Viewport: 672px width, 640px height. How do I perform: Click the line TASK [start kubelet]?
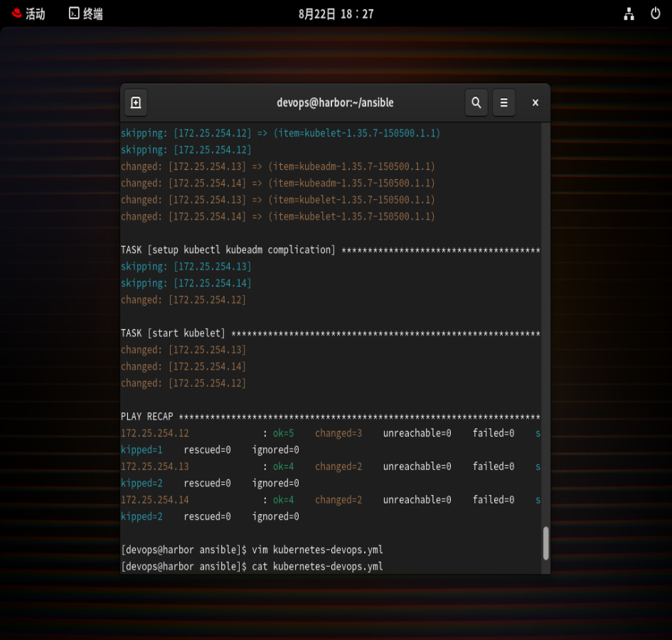click(331, 333)
